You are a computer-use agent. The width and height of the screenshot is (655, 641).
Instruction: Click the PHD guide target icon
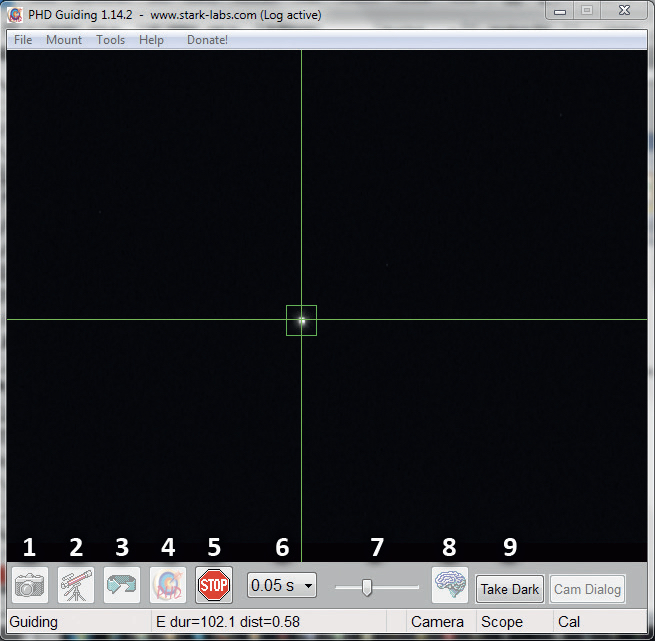pos(168,585)
